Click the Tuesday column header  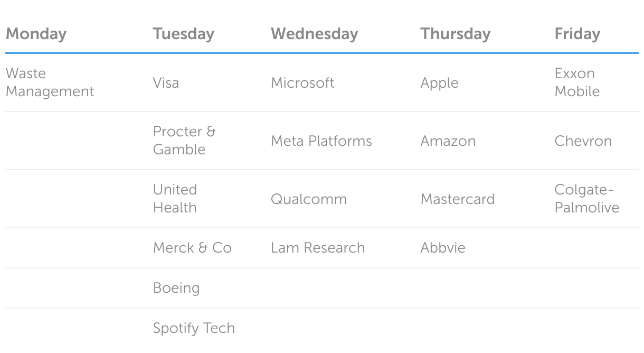[x=183, y=34]
